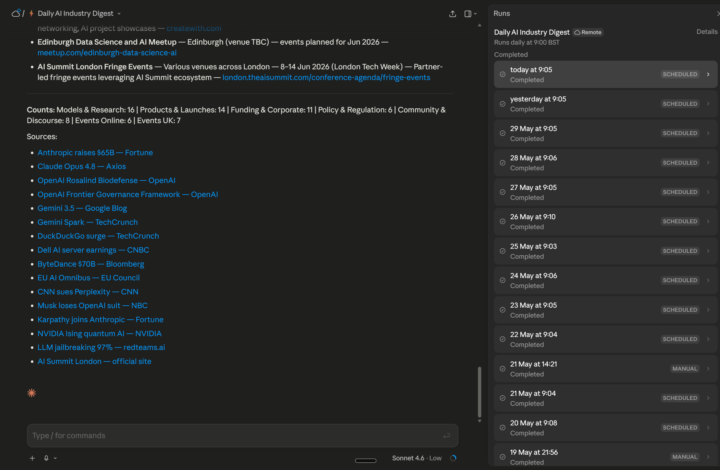The height and width of the screenshot is (470, 720).
Task: Click the orange lightning bolt icon beside title
Action: 31,13
